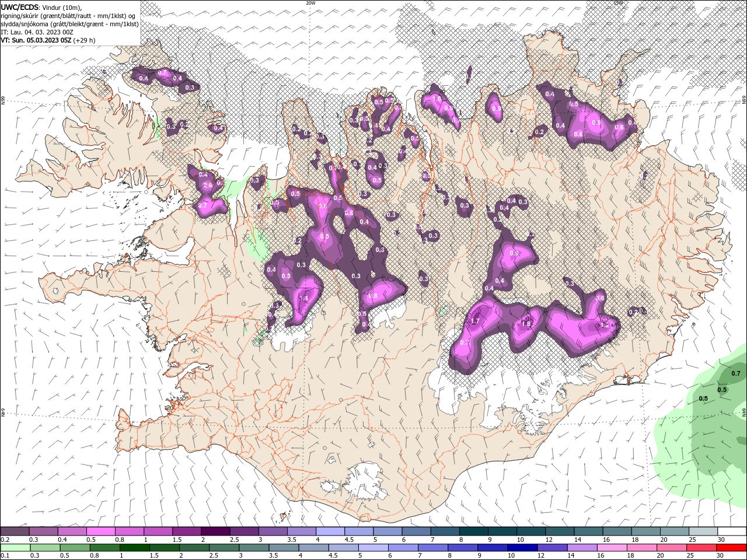Pick the bright red 30 swatch in the lower legend row
747x560 pixels.
731,548
